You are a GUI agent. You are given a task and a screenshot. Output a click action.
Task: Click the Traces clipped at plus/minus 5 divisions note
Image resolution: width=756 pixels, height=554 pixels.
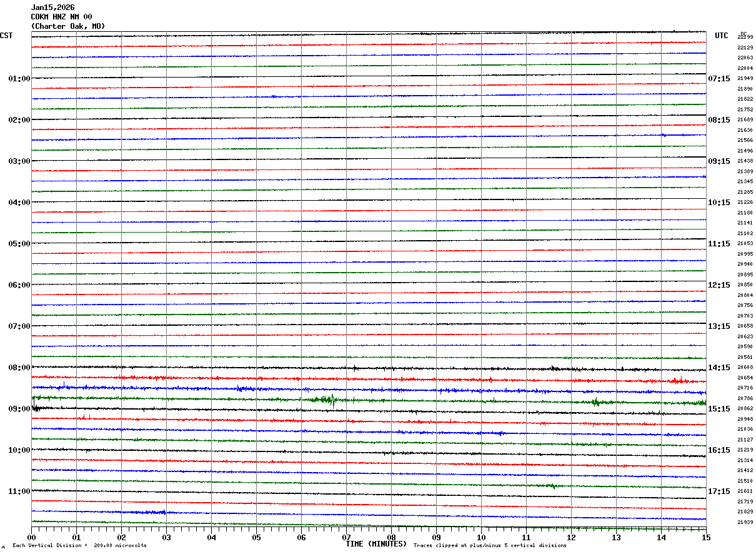pyautogui.click(x=490, y=545)
